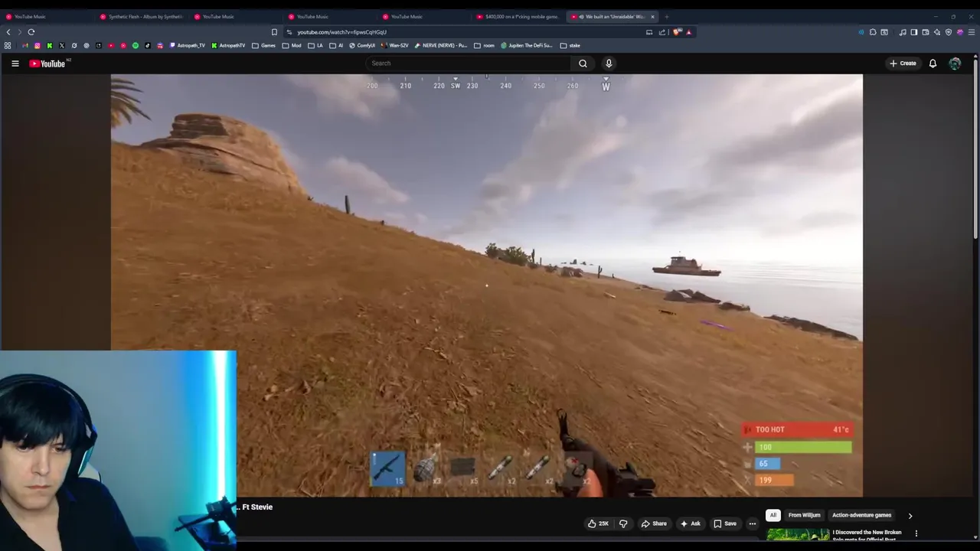The width and height of the screenshot is (980, 551).
Task: Open the Brave VPN shield icon
Action: click(949, 32)
